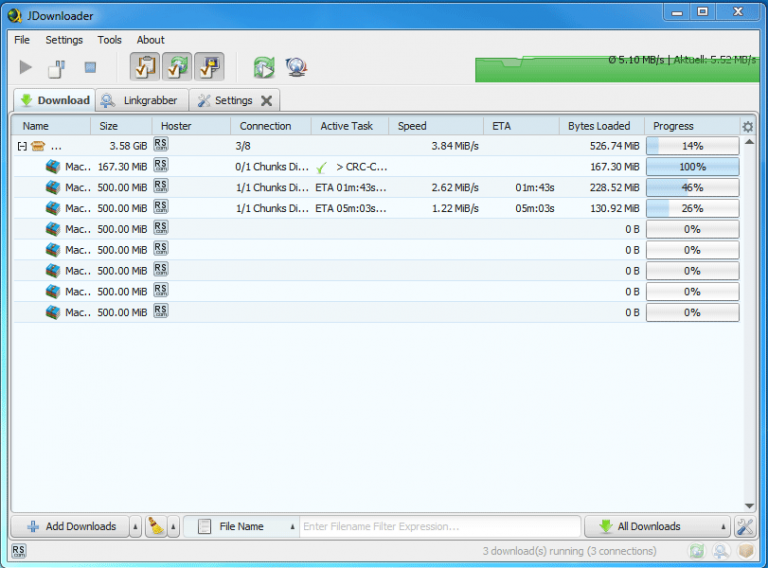Viewport: 768px width, 568px height.
Task: Click the broom cleanup icon
Action: [x=156, y=526]
